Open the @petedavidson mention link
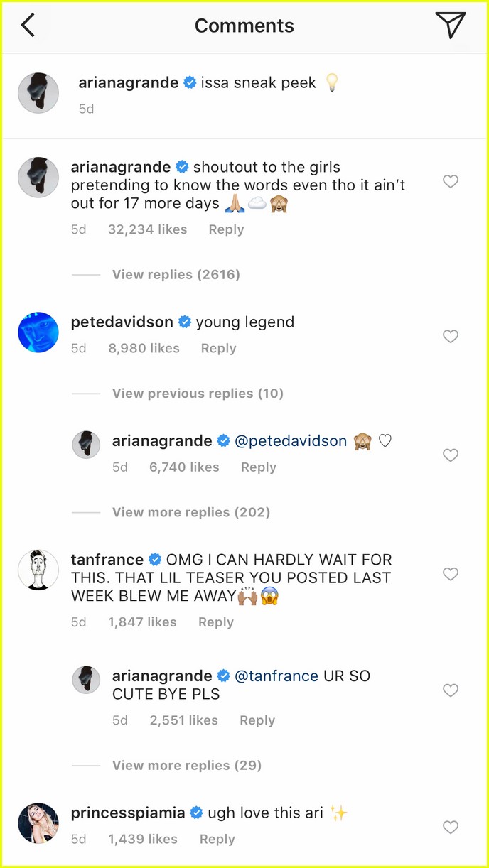The image size is (489, 868). pos(291,441)
